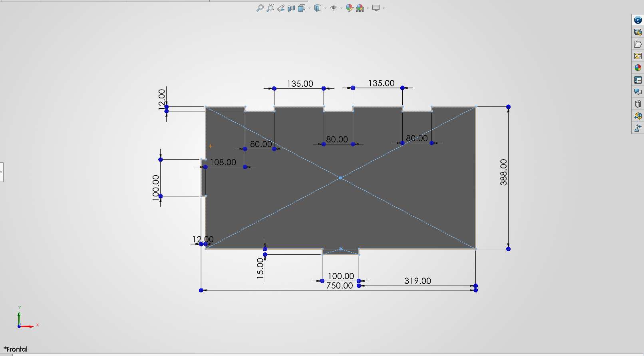Open the SOLIDWORKS Resources task pane tab

point(638,20)
